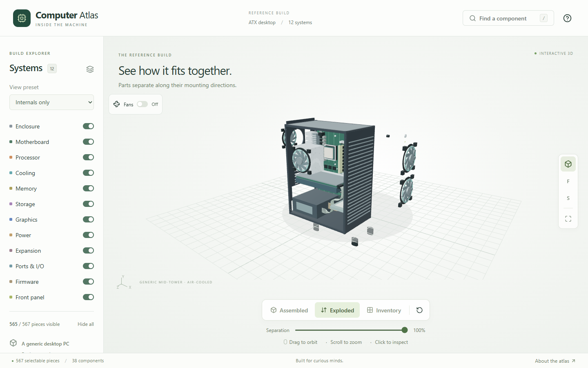Click the reset view circular arrow

pyautogui.click(x=419, y=310)
